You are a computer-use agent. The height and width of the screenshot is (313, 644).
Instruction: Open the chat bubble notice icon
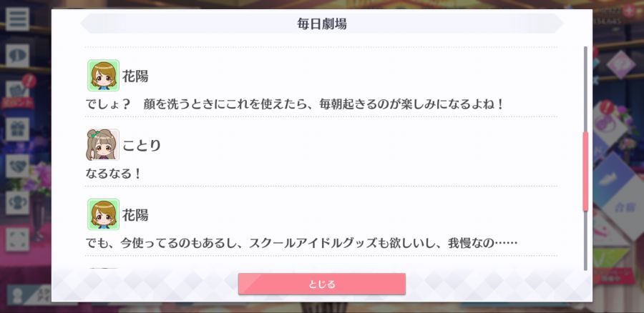(x=17, y=56)
